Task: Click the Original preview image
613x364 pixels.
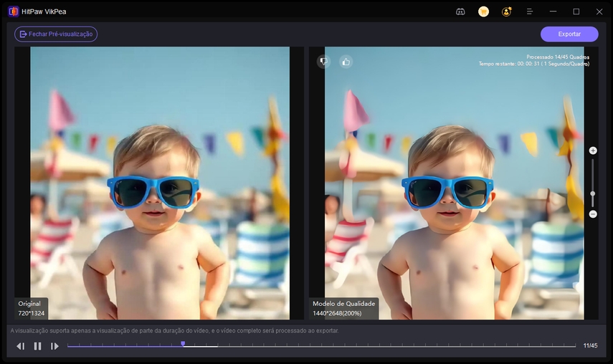Action: coord(160,183)
